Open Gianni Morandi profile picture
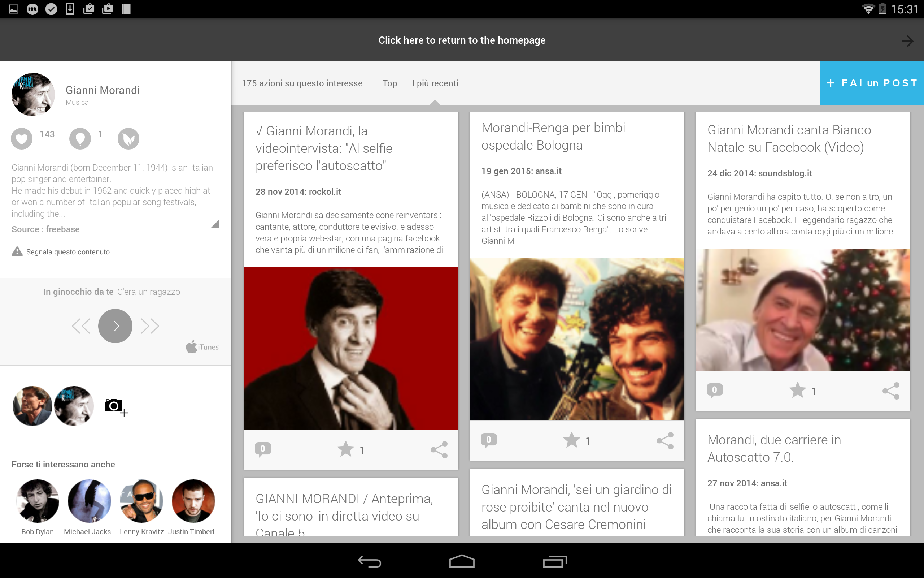This screenshot has height=578, width=924. pos(33,94)
